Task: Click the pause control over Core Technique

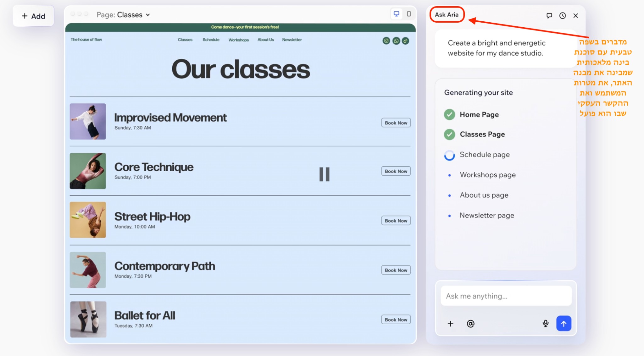Action: click(324, 174)
